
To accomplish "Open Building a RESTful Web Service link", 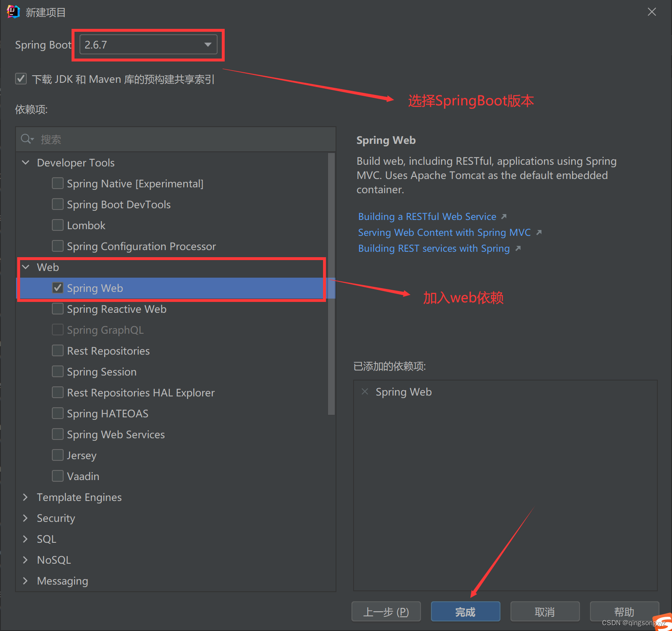I will click(427, 217).
